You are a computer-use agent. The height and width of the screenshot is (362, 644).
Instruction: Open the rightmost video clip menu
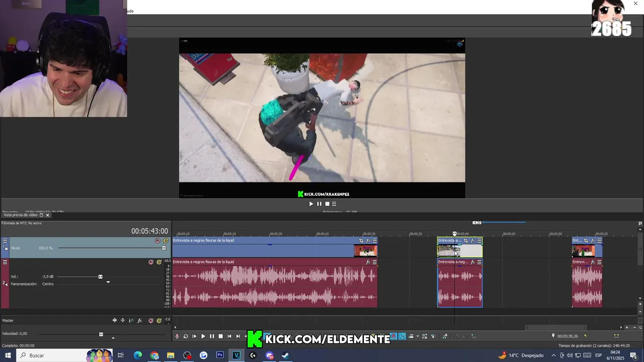pyautogui.click(x=599, y=241)
